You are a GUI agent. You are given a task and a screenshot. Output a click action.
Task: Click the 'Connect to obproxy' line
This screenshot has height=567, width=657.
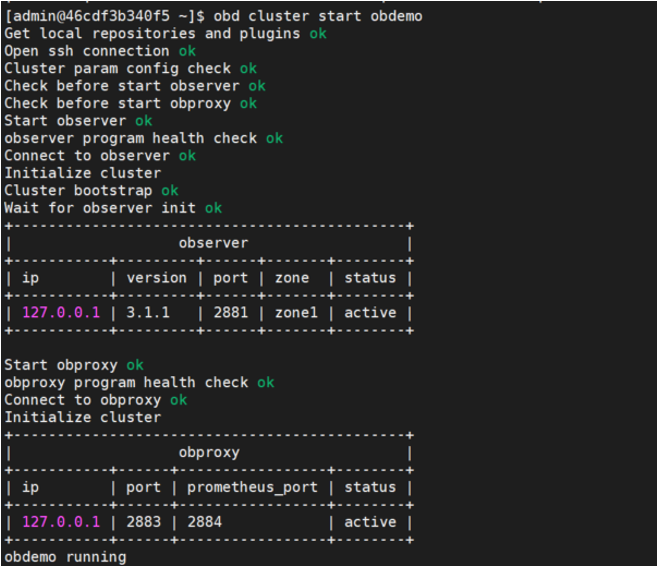(83, 400)
